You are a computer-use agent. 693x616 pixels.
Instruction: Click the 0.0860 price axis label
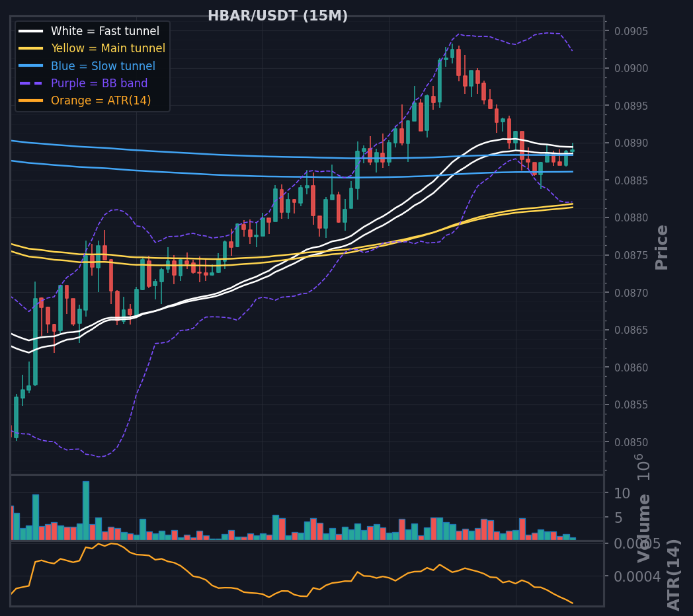[x=631, y=367]
